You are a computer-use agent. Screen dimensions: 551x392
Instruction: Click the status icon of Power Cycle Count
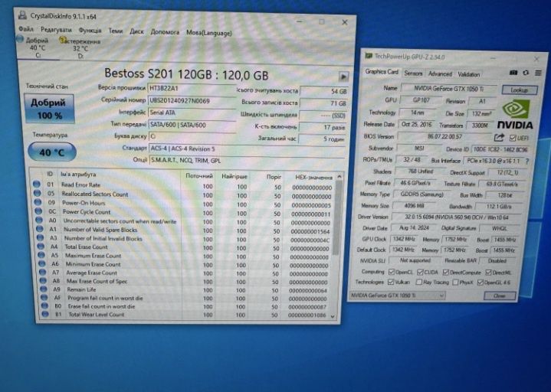click(x=38, y=211)
